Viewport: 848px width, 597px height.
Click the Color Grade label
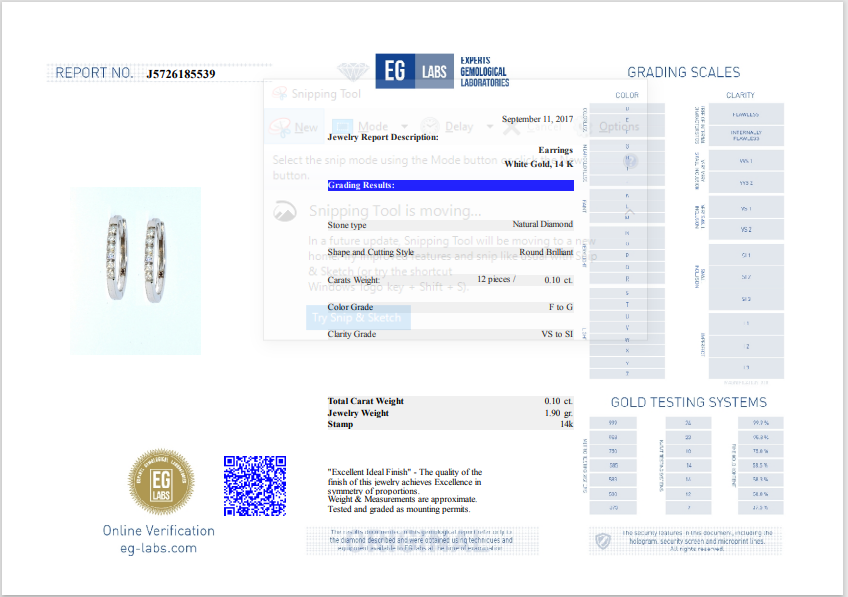(350, 307)
